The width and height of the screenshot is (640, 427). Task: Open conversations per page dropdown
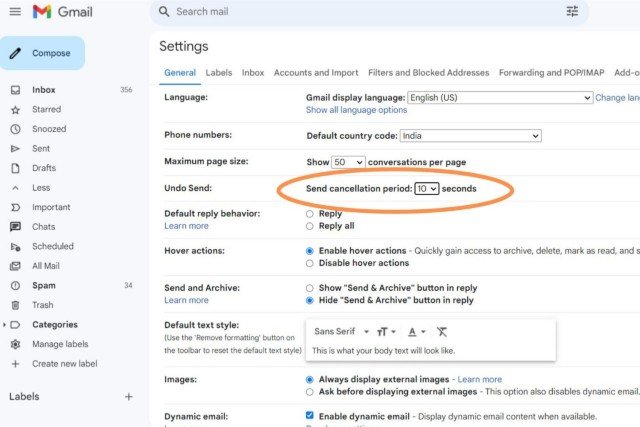point(348,162)
